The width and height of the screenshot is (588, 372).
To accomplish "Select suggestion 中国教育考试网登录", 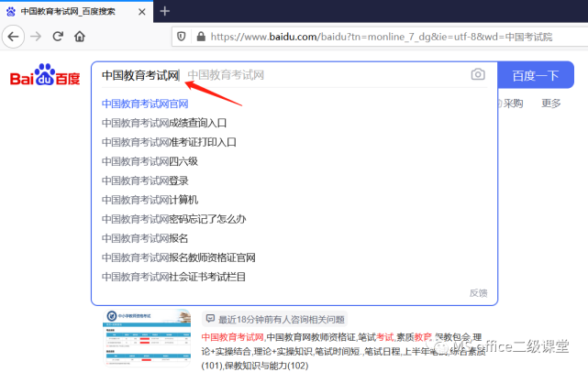I will coord(145,181).
